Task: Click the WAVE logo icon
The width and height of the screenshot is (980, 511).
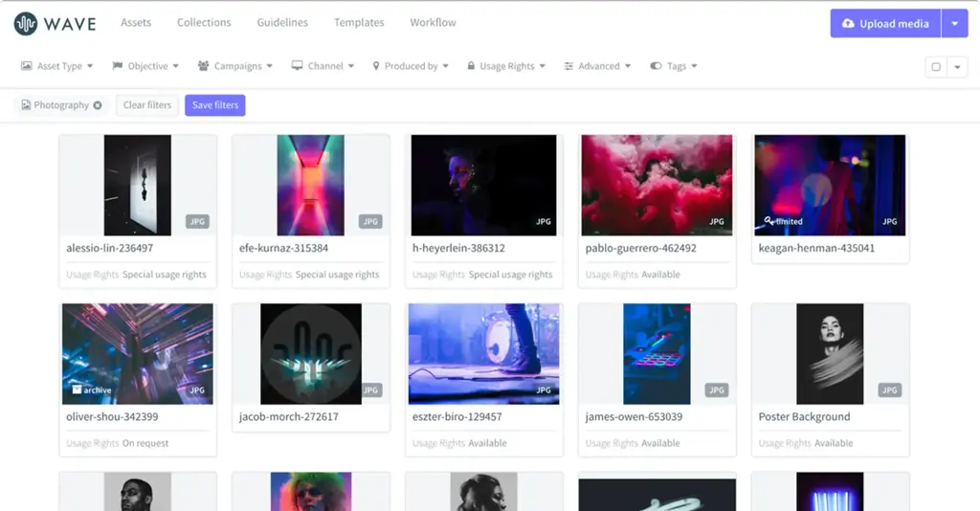Action: [x=26, y=24]
